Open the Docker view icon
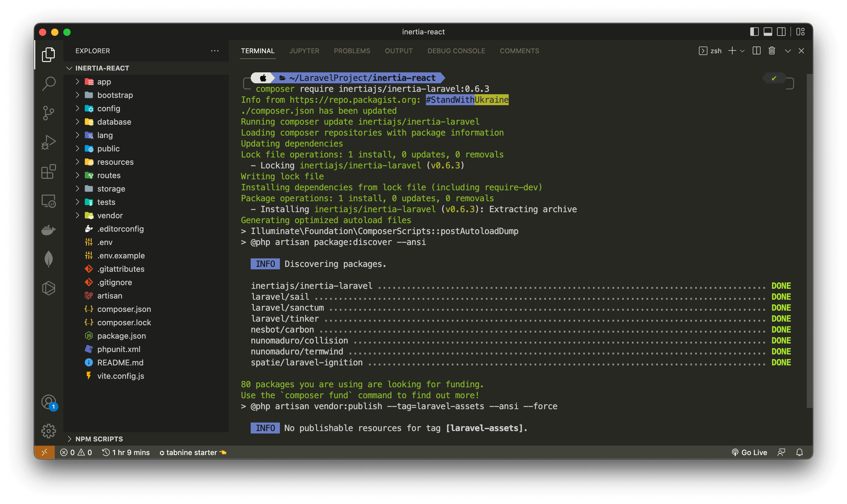 pos(49,230)
